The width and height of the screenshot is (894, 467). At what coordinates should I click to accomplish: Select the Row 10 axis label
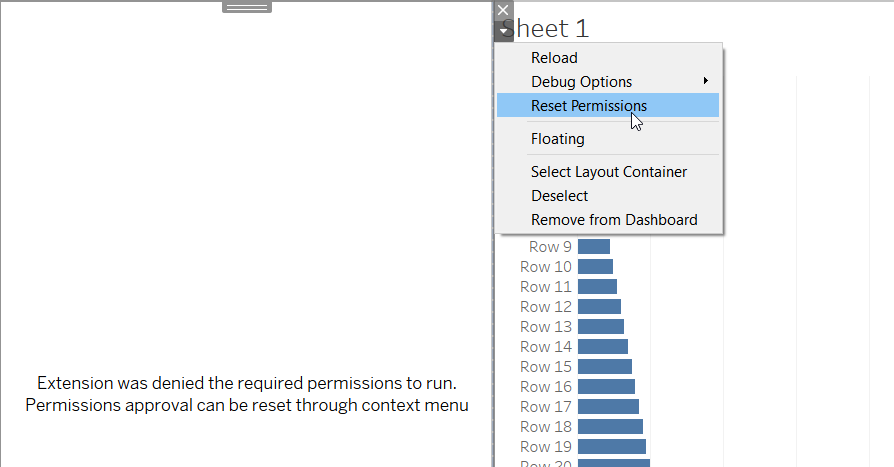[546, 267]
